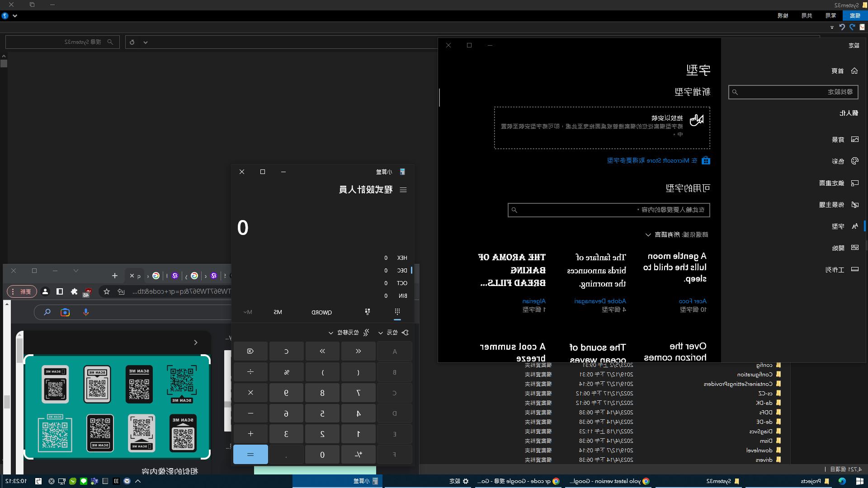
Task: Open Google Lens camera search
Action: [x=65, y=312]
